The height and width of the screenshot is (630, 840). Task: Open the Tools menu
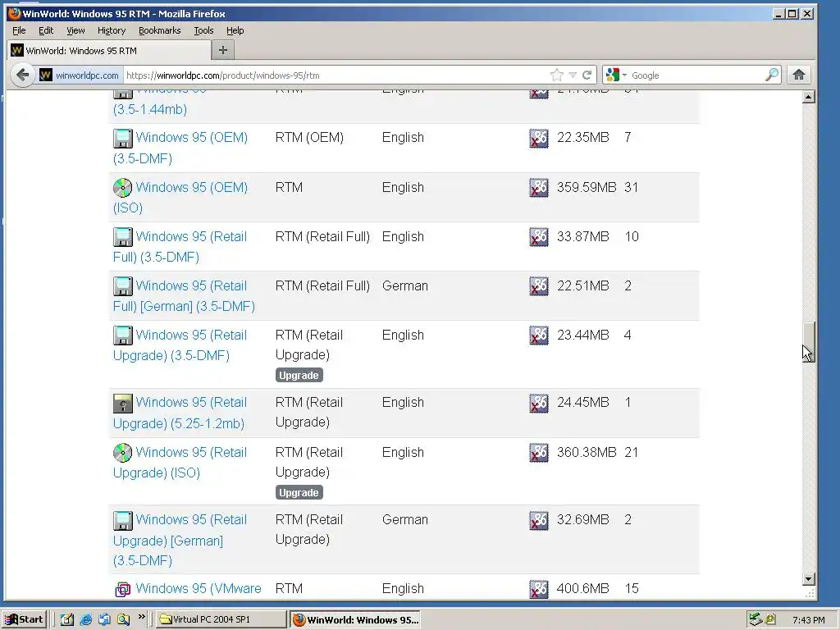tap(203, 30)
